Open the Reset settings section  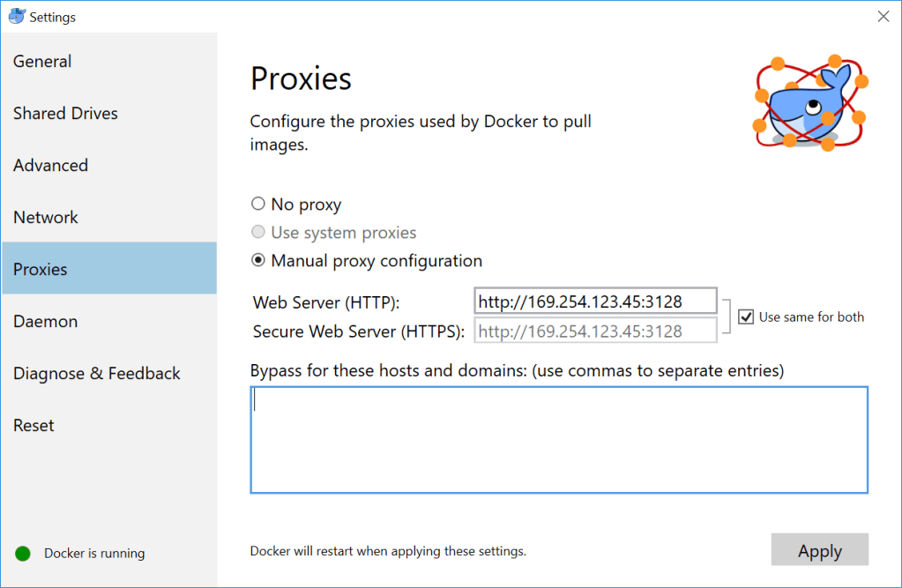click(34, 425)
